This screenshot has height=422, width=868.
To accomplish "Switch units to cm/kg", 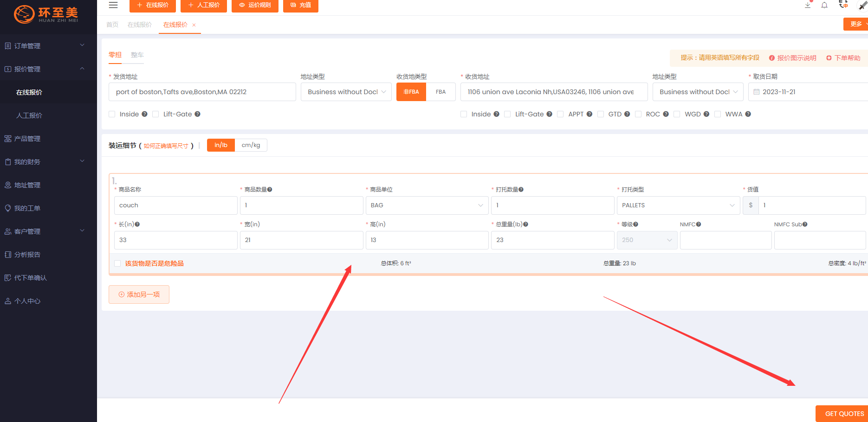I will coord(251,145).
